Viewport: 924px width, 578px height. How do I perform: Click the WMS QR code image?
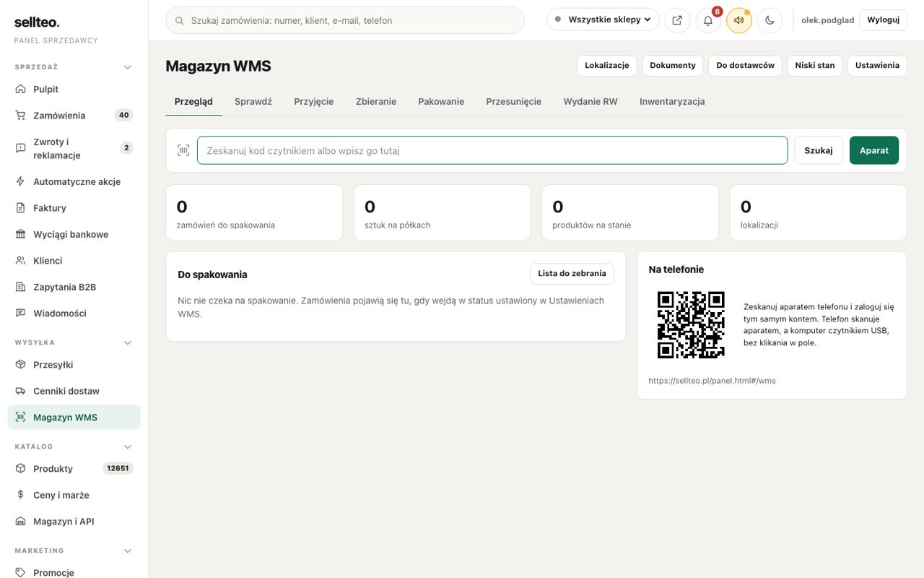point(691,325)
